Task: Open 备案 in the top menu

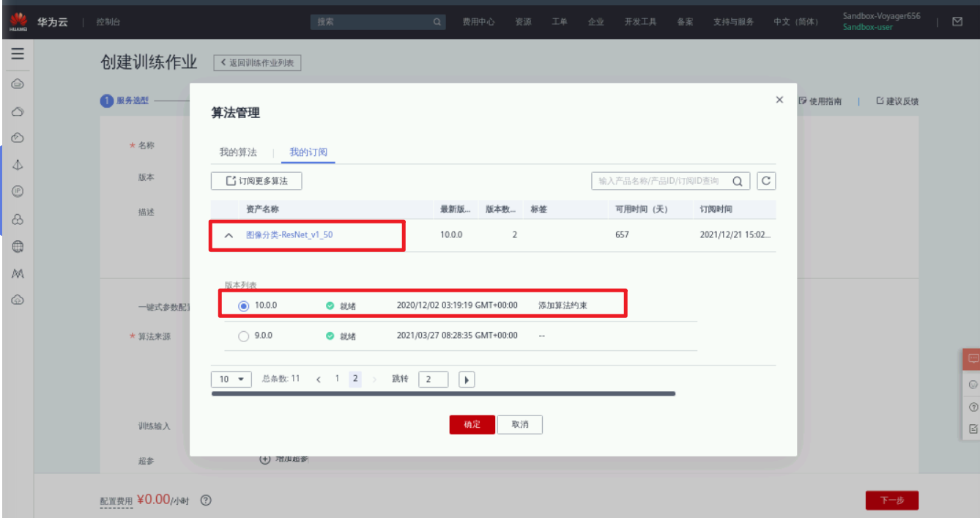Action: coord(685,22)
